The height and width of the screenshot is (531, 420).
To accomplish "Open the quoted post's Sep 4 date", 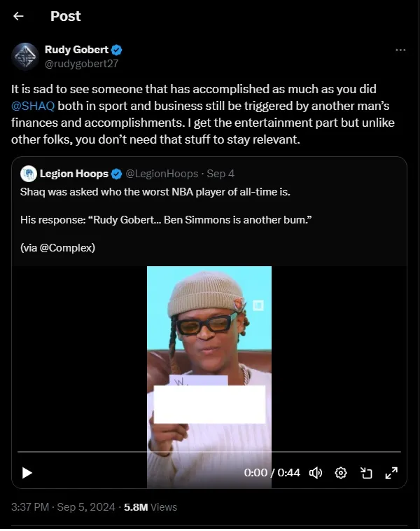I will coord(220,174).
